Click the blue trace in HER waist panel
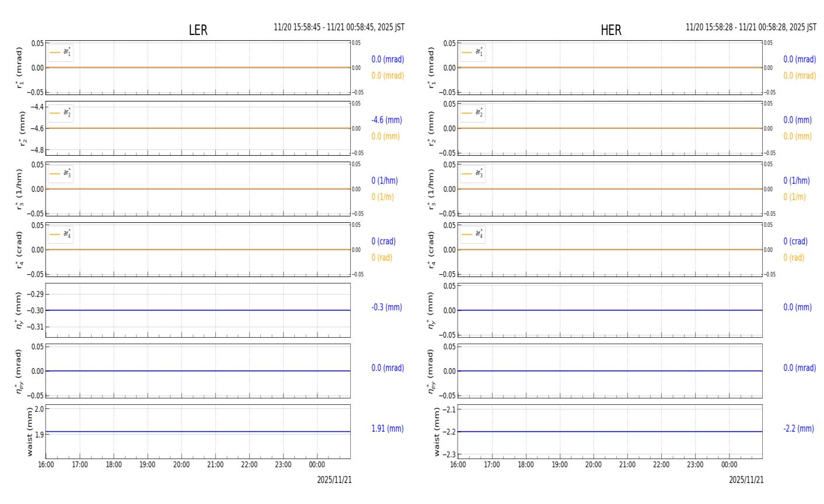The width and height of the screenshot is (824, 504). 610,432
